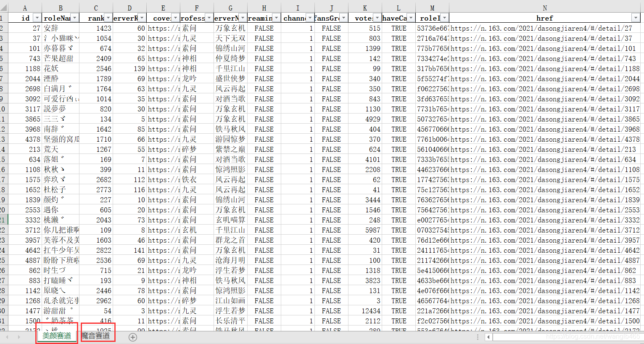The width and height of the screenshot is (644, 344).
Task: Click the server name cell 群龙之首
Action: click(230, 240)
